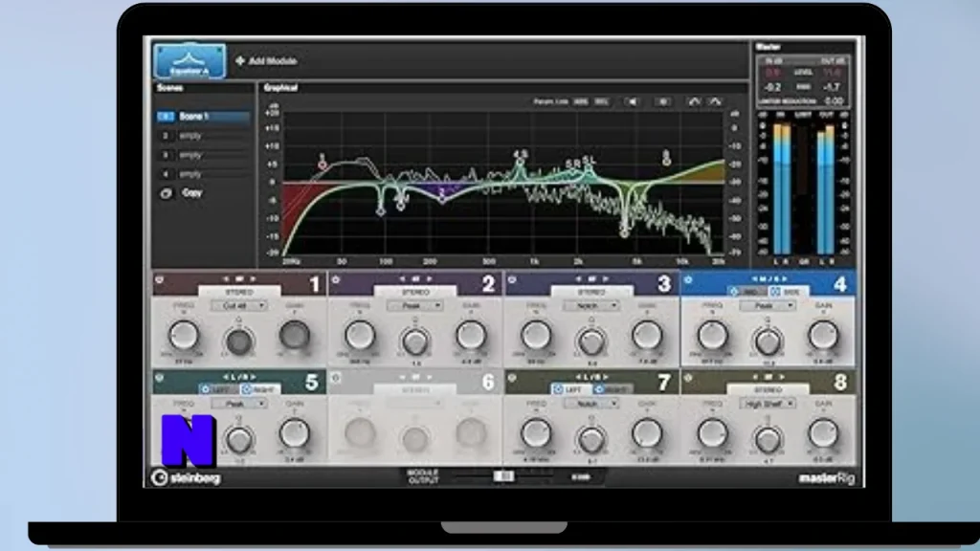This screenshot has width=980, height=551.
Task: Open band 7 Notch filter type dropdown
Action: coord(591,404)
